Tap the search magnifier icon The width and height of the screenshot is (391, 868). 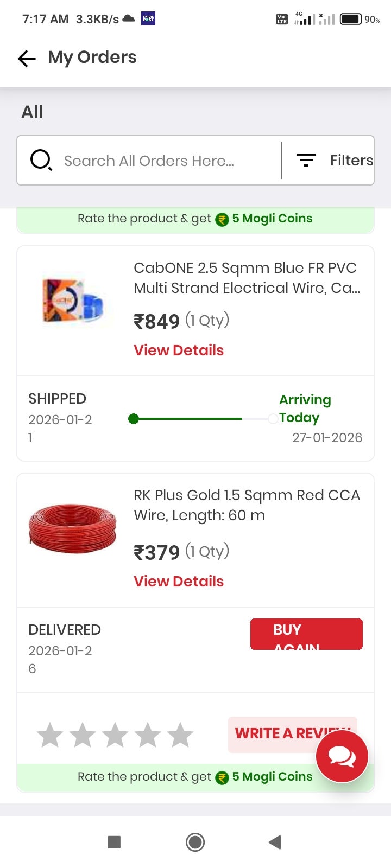pos(41,161)
